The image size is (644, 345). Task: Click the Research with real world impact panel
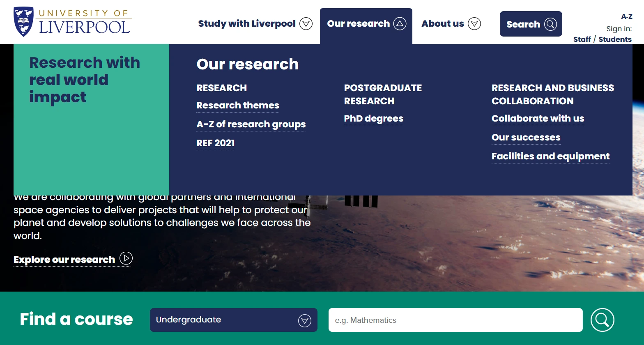[91, 120]
